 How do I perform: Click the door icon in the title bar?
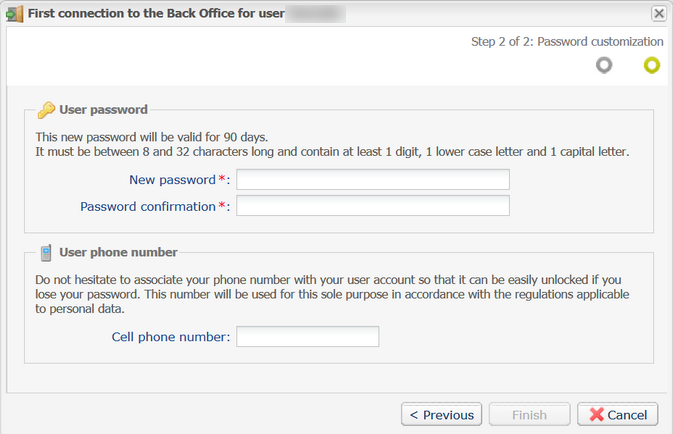coord(15,14)
